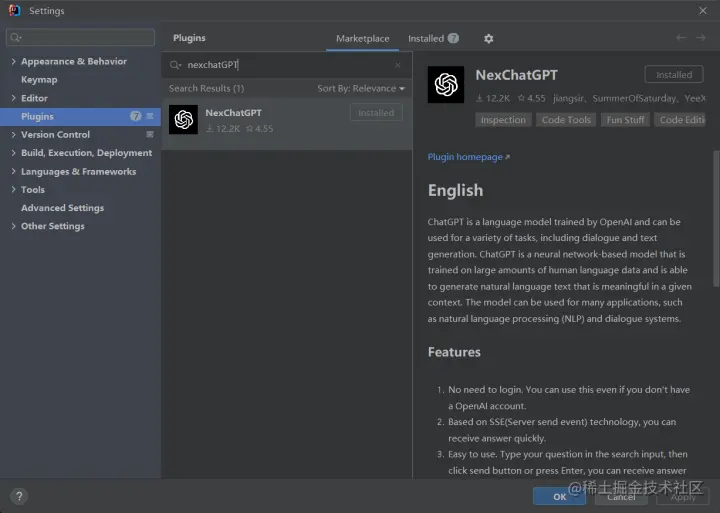Select the NexChatGPT search result row

(287, 124)
